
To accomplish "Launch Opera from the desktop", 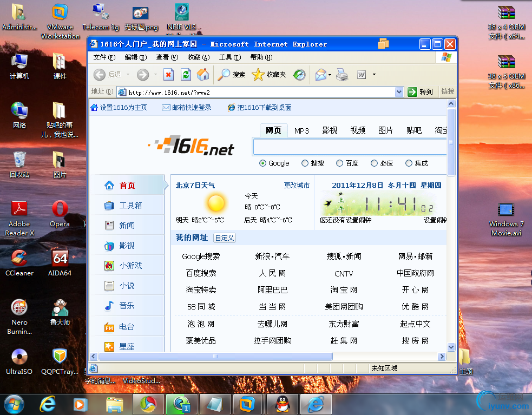I will pos(60,214).
